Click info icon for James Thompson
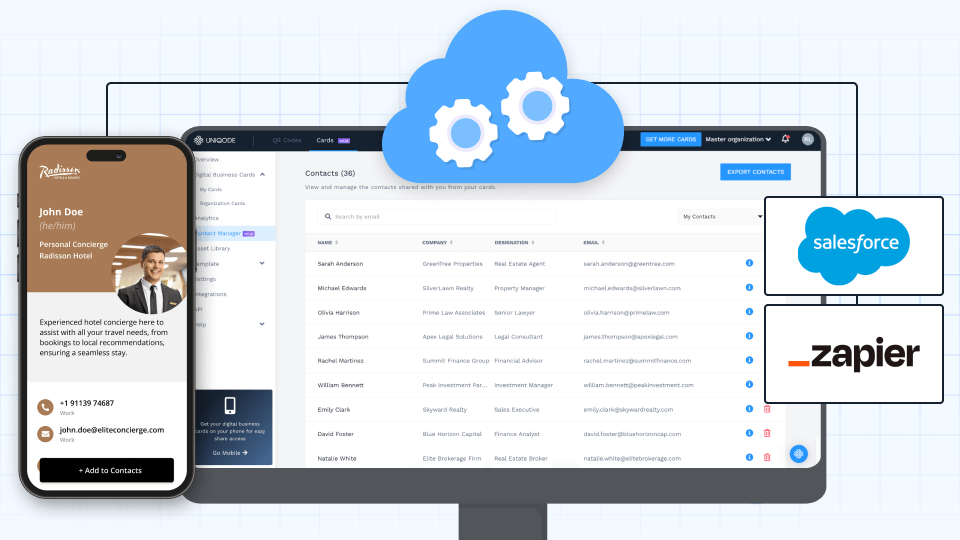960x540 pixels. coord(749,336)
